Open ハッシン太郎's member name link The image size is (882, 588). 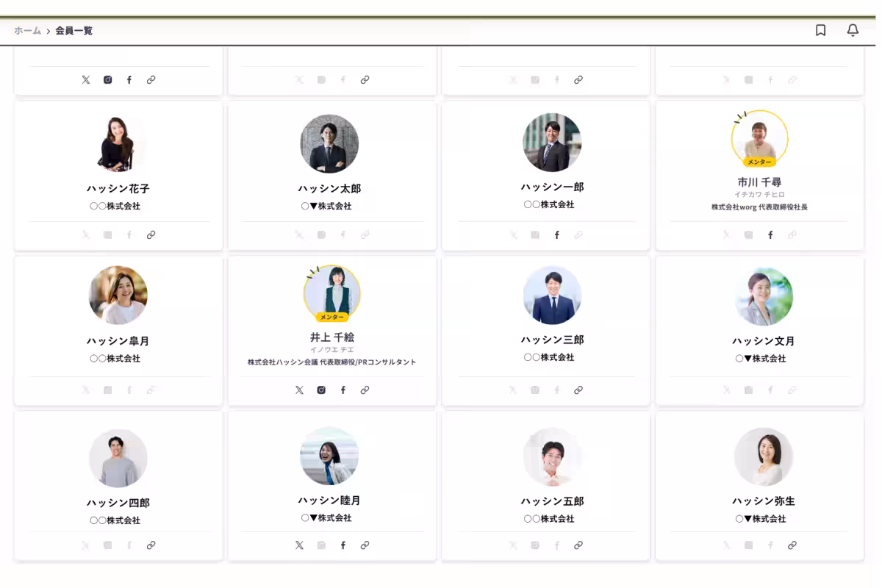coord(329,189)
